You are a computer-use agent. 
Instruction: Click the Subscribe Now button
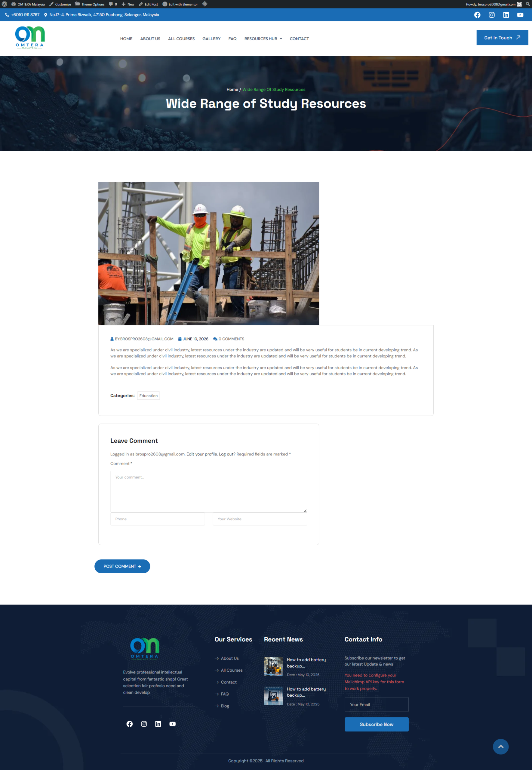point(377,725)
